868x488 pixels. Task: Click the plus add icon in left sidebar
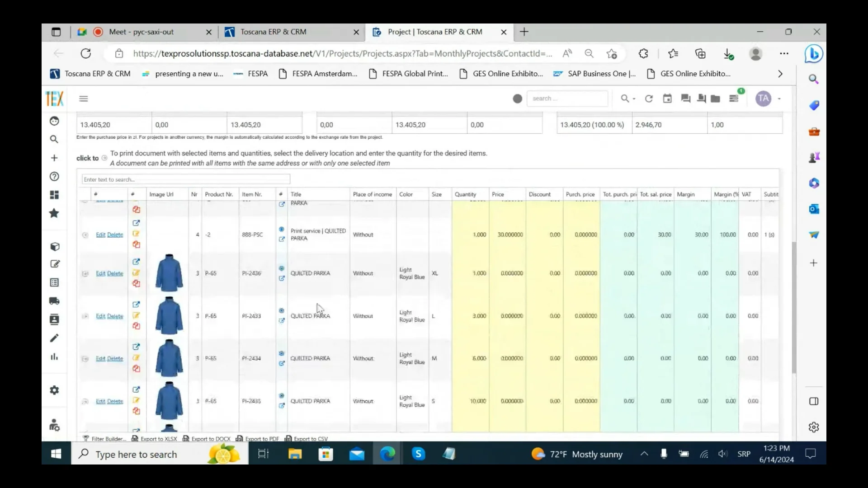pos(54,158)
